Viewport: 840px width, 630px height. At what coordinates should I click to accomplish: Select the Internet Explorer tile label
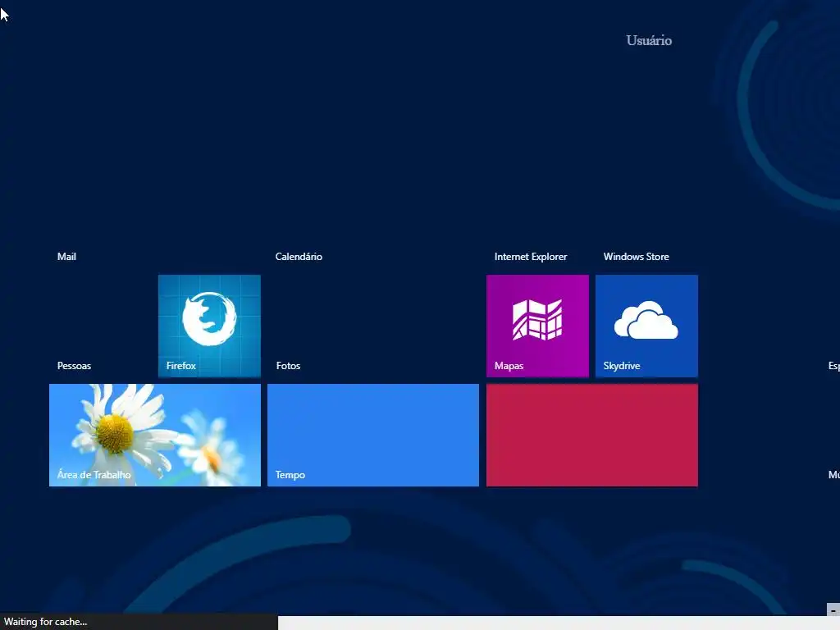pyautogui.click(x=531, y=257)
